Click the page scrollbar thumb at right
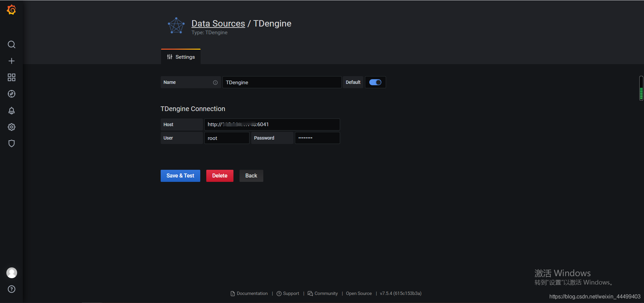Image resolution: width=644 pixels, height=303 pixels. [x=641, y=88]
